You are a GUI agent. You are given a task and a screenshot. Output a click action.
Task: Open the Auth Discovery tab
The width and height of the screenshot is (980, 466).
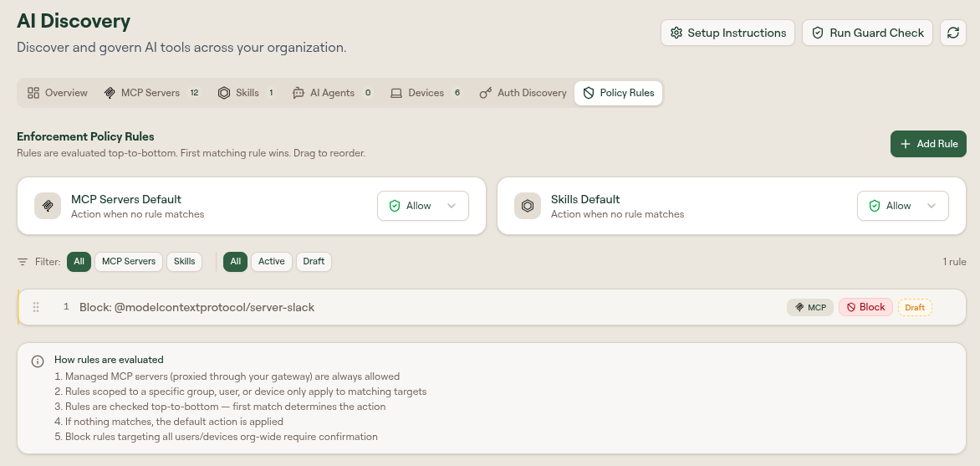[523, 93]
